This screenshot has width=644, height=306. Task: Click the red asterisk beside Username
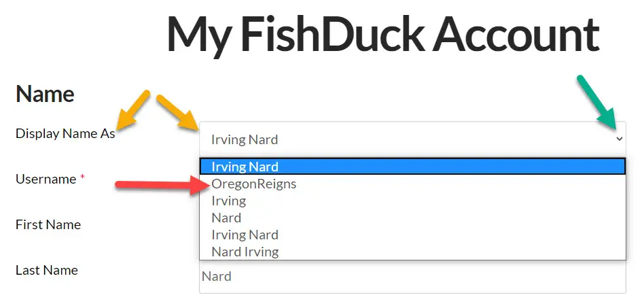[83, 178]
